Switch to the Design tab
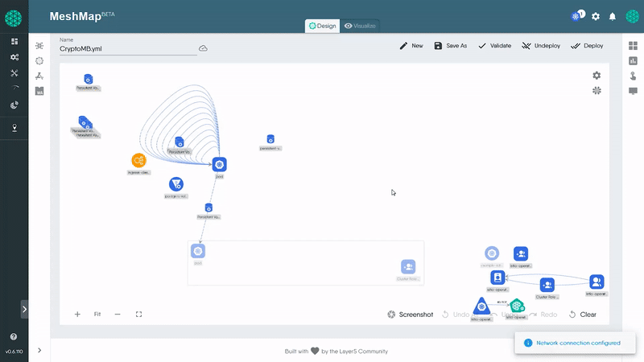 (323, 26)
